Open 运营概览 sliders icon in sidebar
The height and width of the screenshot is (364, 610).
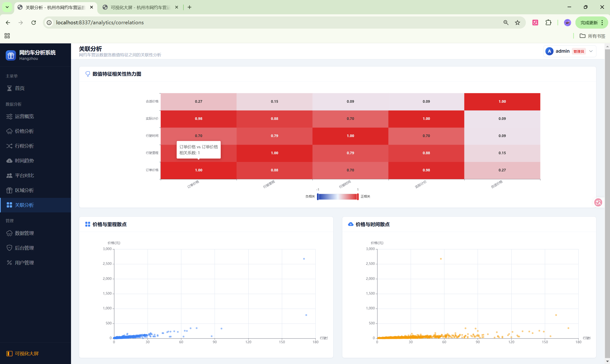pos(9,117)
